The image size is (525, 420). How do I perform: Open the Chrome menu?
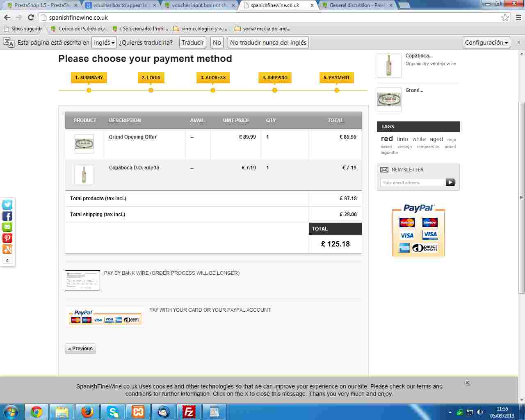(518, 17)
